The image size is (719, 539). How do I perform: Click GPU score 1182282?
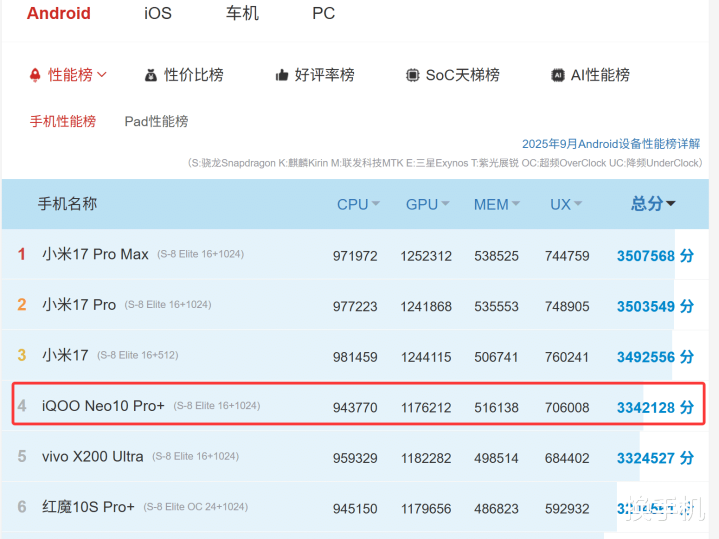[x=426, y=458]
